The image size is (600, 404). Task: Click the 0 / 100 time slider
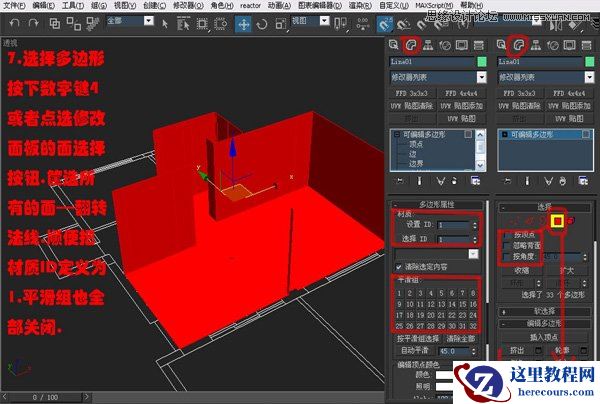point(45,397)
